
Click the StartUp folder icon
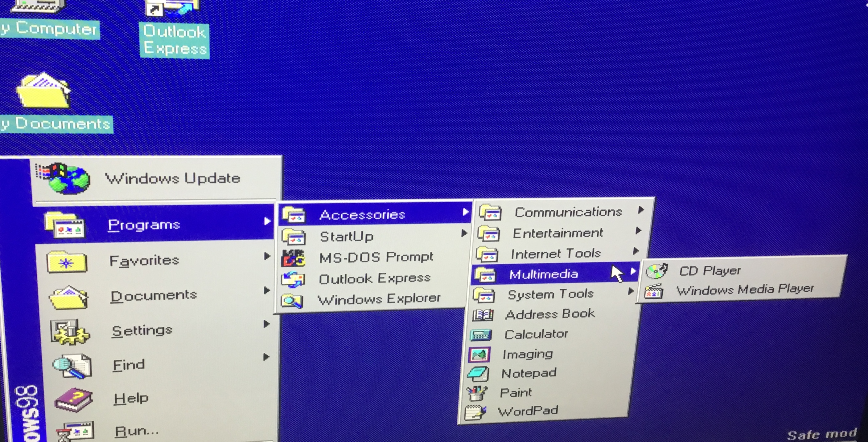(294, 237)
